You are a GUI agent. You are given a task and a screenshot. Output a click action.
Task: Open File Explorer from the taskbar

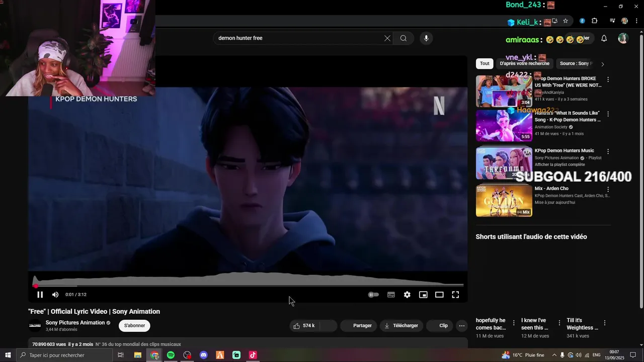tap(137, 355)
